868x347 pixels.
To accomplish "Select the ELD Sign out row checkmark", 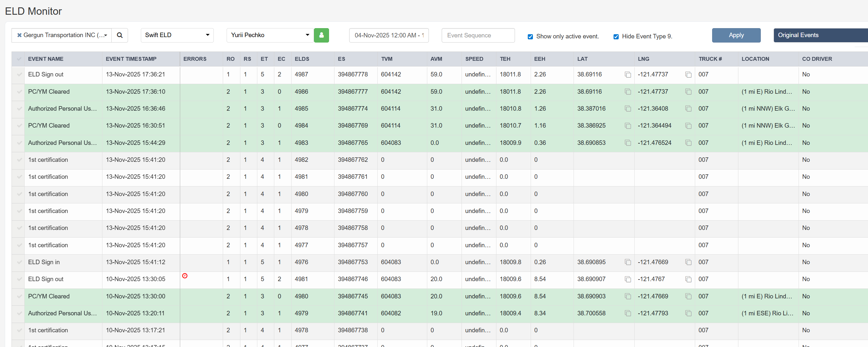I will (x=19, y=75).
